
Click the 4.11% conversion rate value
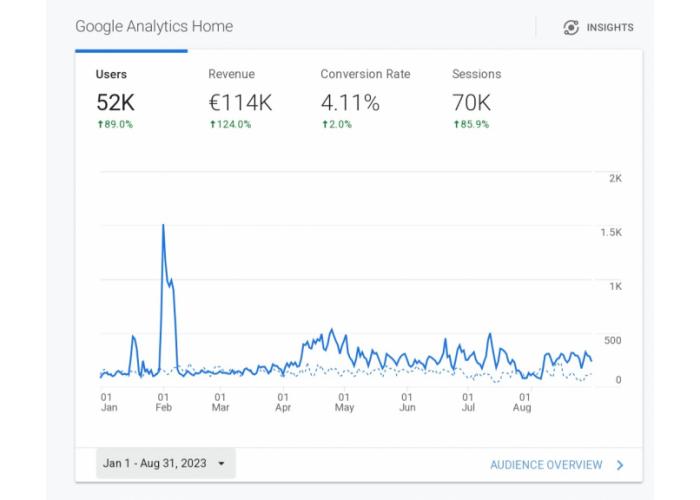[x=350, y=103]
